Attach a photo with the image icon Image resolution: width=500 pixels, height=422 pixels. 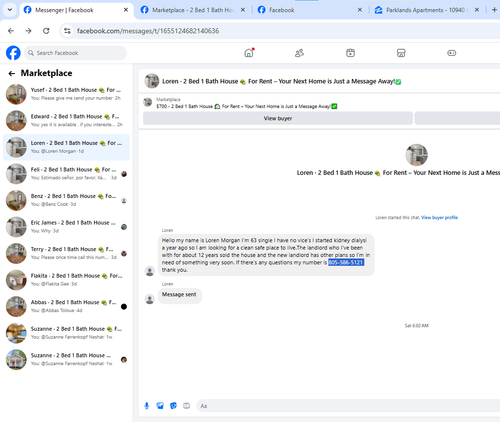[160, 406]
